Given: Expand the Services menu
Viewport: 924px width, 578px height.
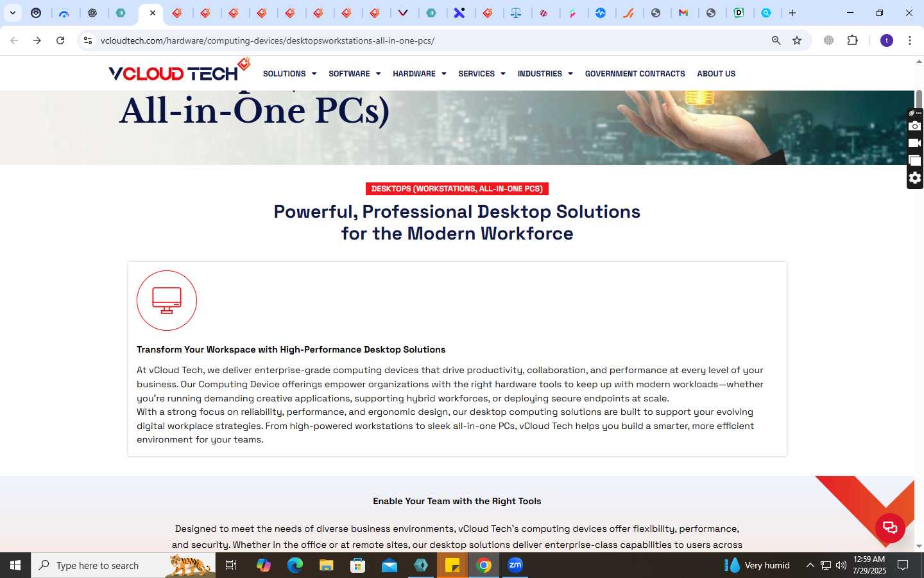Looking at the screenshot, I should tap(481, 74).
